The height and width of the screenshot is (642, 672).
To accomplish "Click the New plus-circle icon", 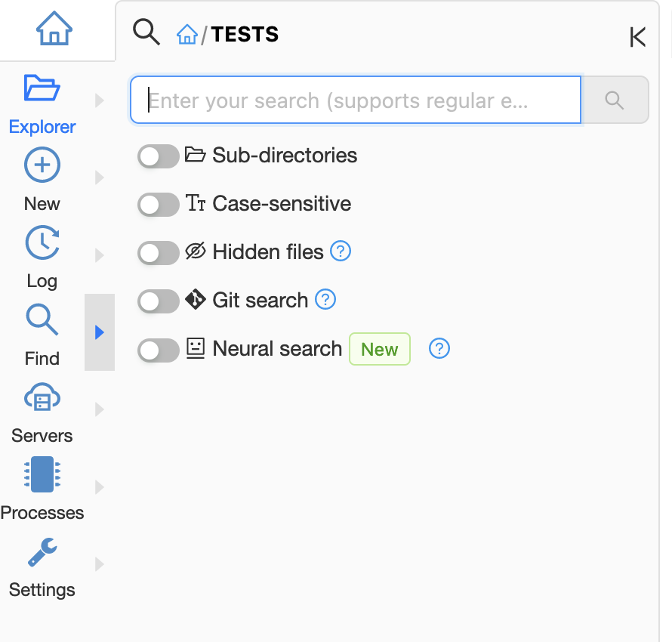I will [42, 165].
